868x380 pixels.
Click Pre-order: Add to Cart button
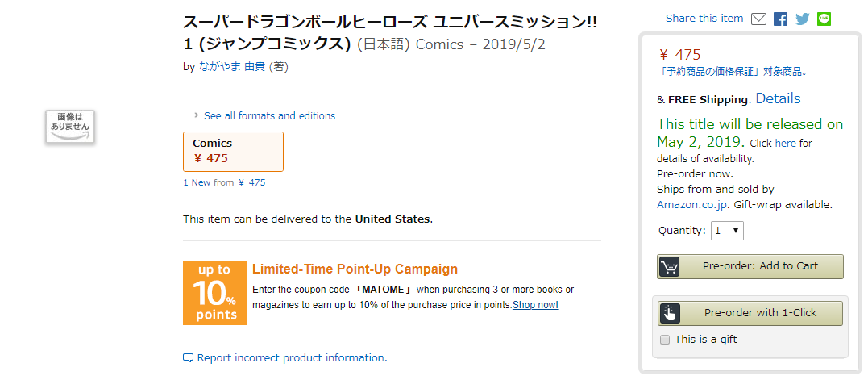pyautogui.click(x=750, y=266)
